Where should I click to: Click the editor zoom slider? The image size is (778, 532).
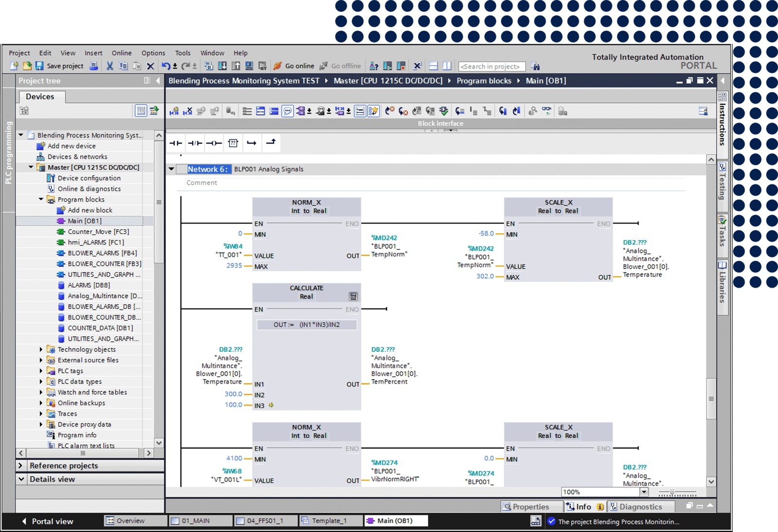pyautogui.click(x=672, y=492)
